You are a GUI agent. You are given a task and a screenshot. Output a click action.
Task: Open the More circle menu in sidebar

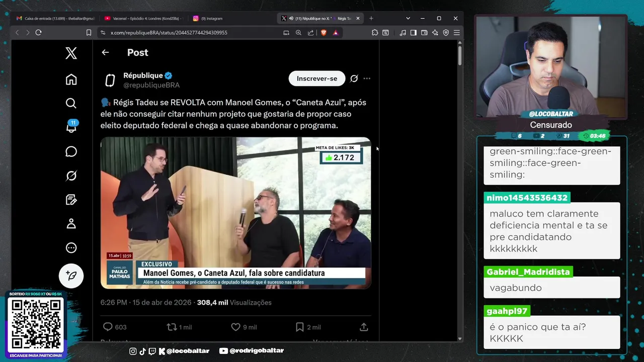[x=71, y=247]
